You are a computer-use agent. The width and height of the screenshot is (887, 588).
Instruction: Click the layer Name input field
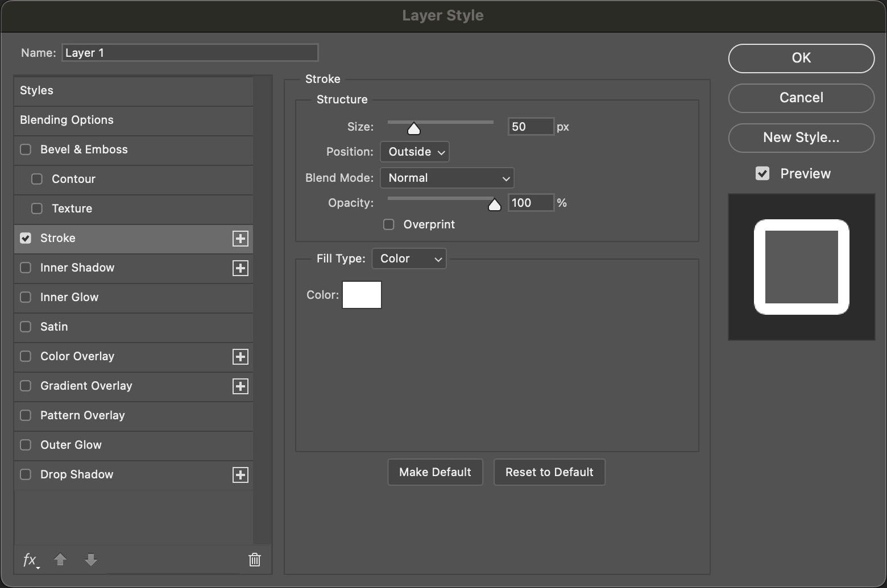(190, 52)
